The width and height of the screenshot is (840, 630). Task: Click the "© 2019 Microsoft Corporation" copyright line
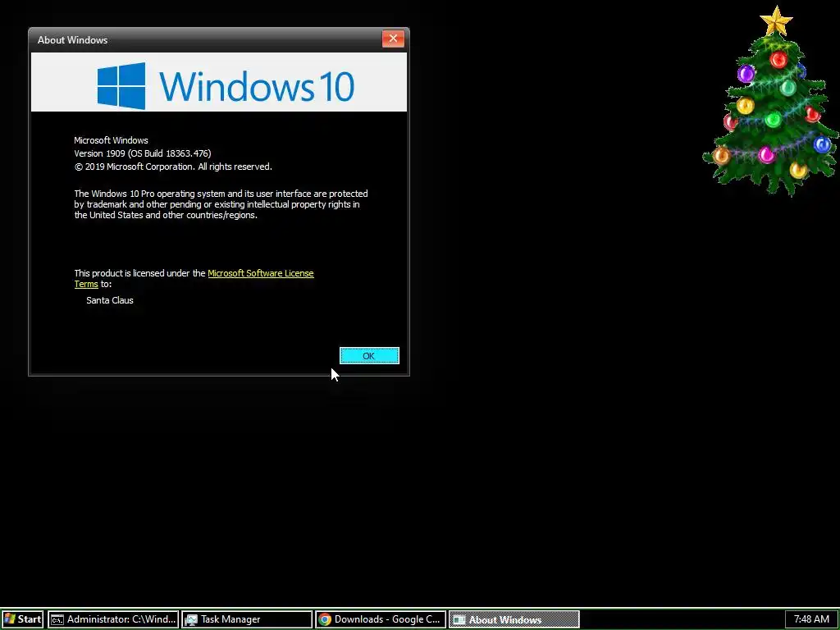coord(173,167)
